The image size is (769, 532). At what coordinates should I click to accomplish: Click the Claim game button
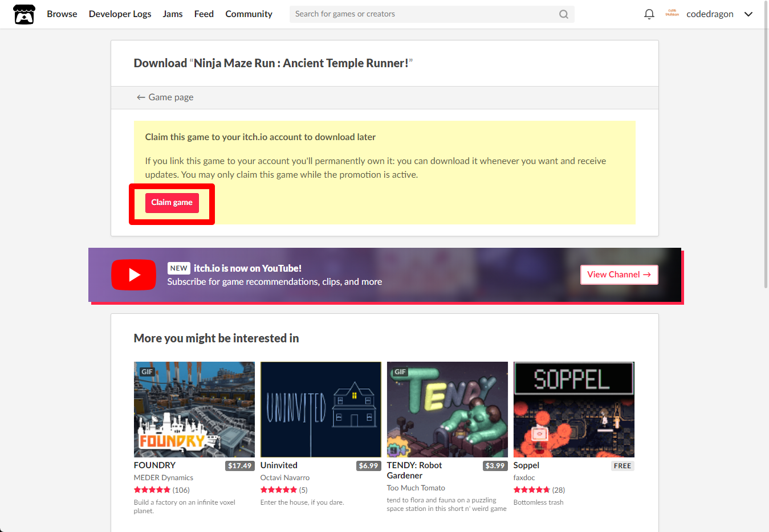(172, 203)
